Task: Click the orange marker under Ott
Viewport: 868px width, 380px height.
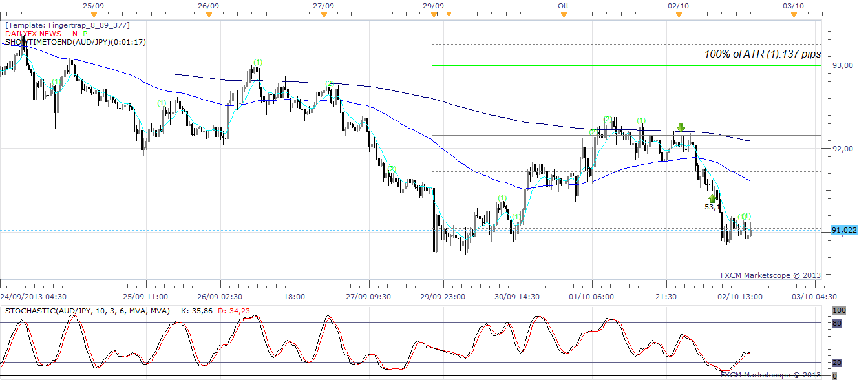Action: coord(564,15)
